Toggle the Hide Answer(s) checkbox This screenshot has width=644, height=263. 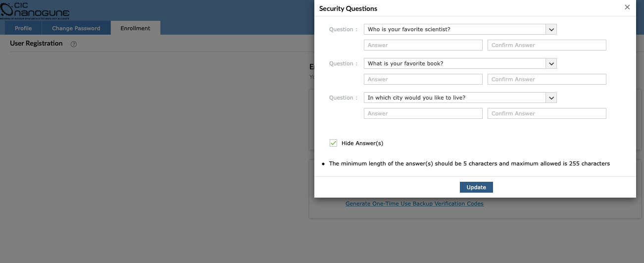coord(334,143)
